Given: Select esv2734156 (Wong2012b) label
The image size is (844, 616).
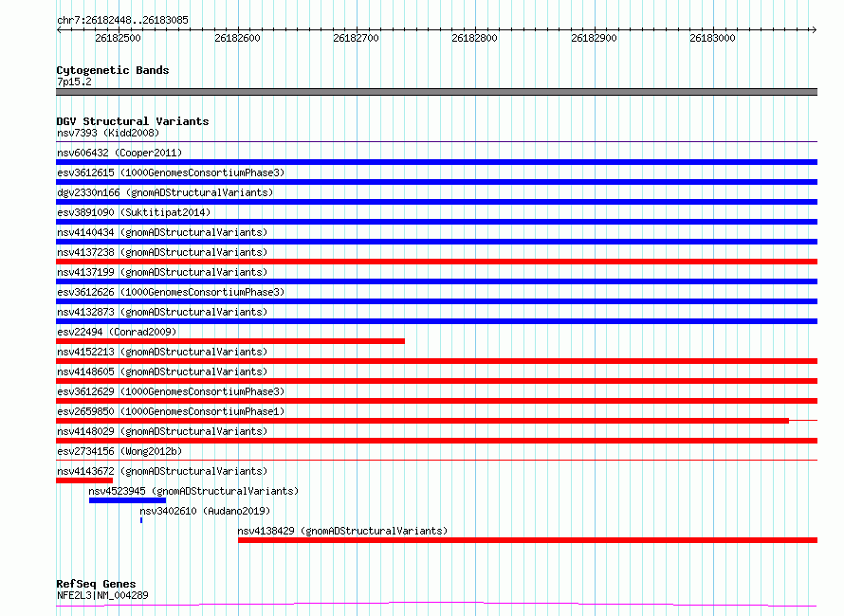Looking at the screenshot, I should tap(119, 451).
